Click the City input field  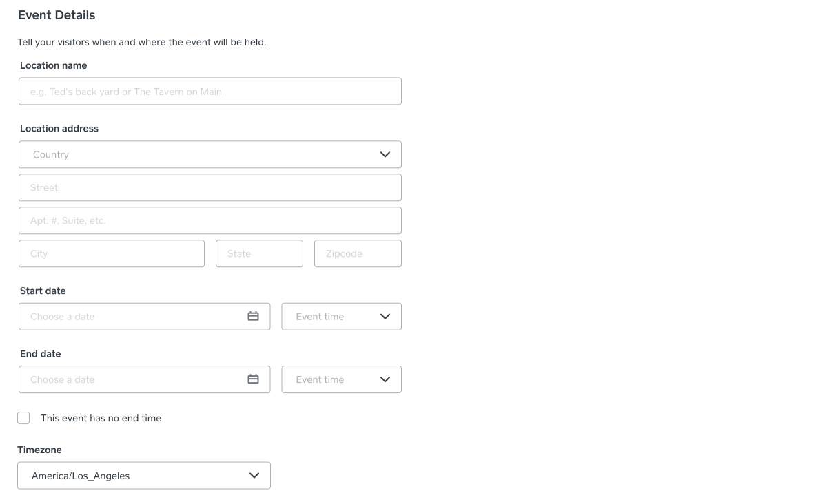[112, 253]
